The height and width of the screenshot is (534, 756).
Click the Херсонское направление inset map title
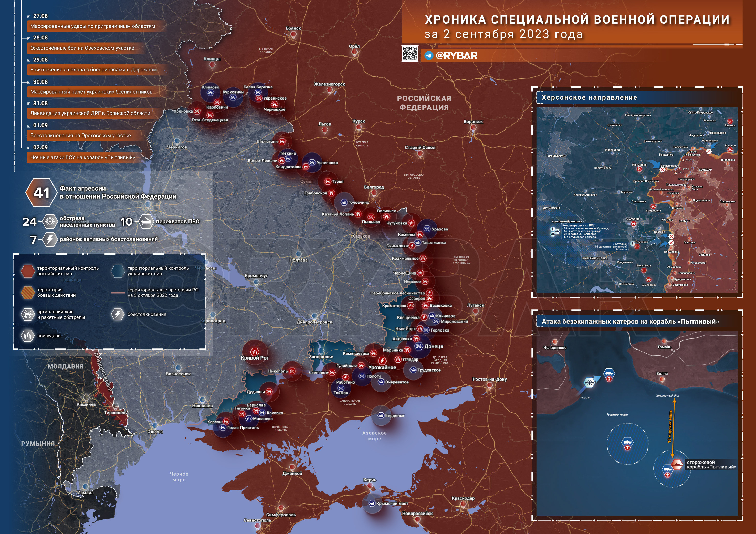[589, 98]
